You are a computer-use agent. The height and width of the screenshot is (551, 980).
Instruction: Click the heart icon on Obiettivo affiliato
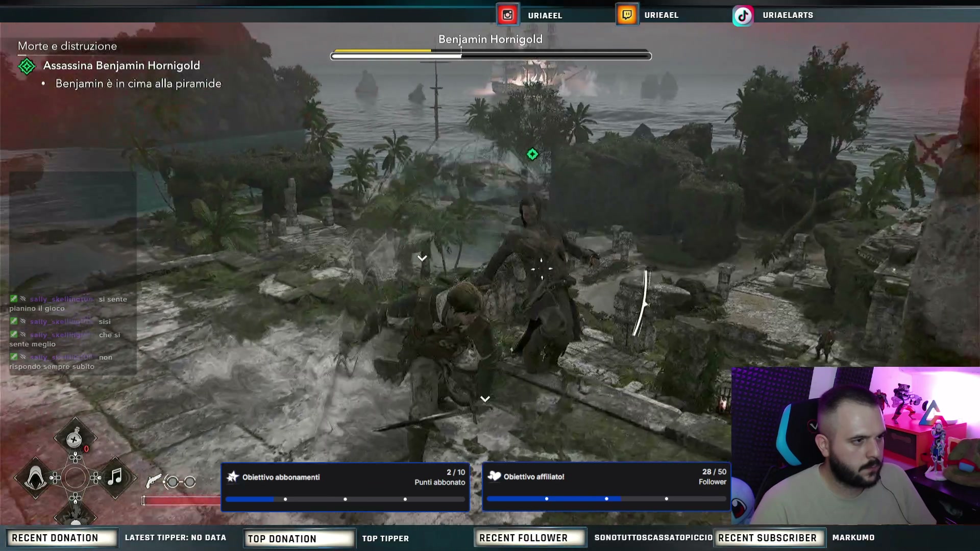click(494, 476)
